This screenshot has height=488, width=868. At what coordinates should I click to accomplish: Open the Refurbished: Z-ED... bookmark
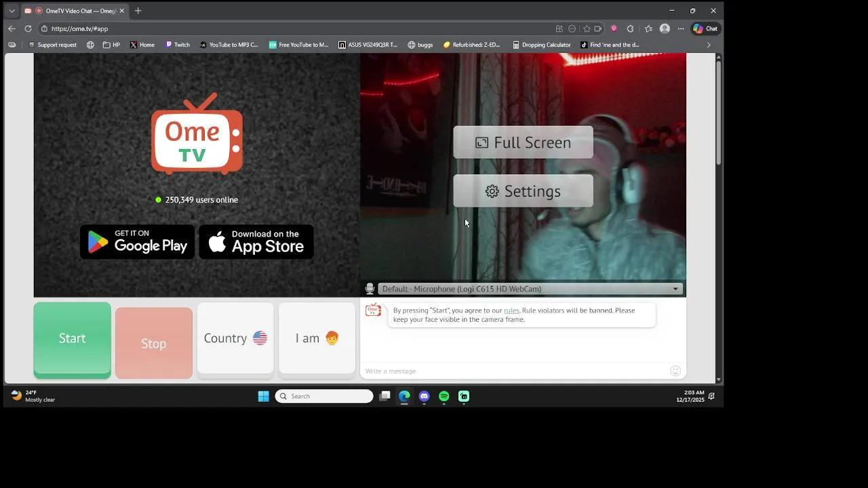tap(472, 45)
